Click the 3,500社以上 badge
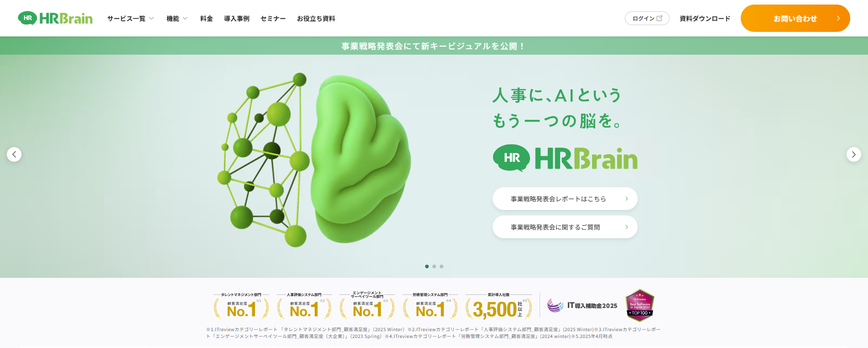Viewport: 868px width, 348px height. coord(499,306)
